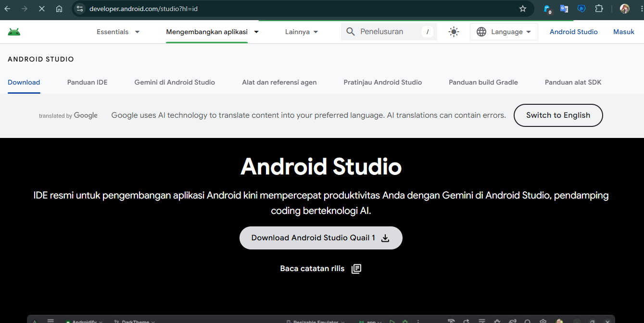Click Download Android Studio Quail 1 button
The width and height of the screenshot is (644, 323).
click(x=321, y=238)
